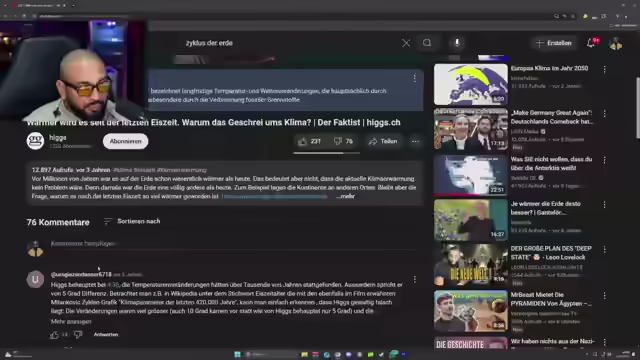The height and width of the screenshot is (360, 640).
Task: Expand the comment via Mehr anzeigen
Action: coord(71,322)
